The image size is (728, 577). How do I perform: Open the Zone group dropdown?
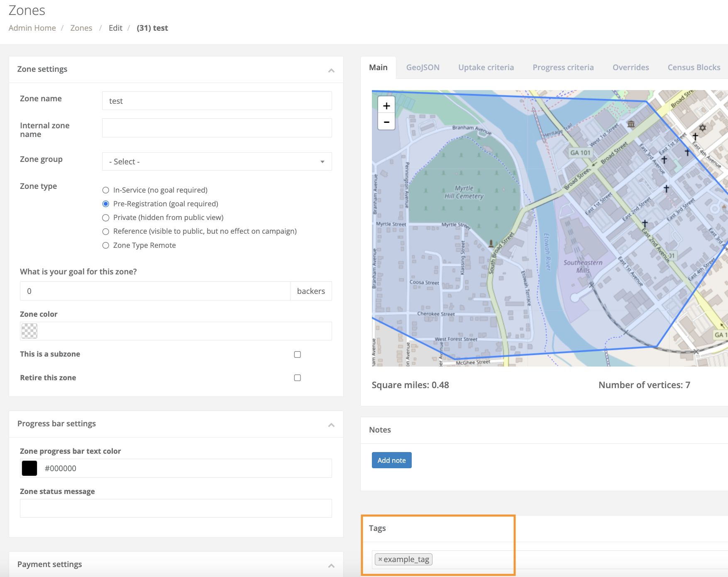(217, 161)
